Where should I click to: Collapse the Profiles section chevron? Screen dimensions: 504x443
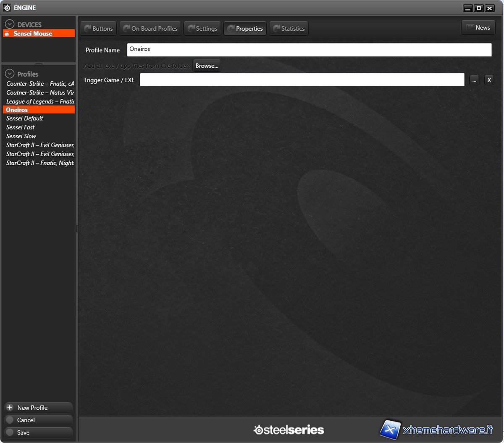[9, 74]
